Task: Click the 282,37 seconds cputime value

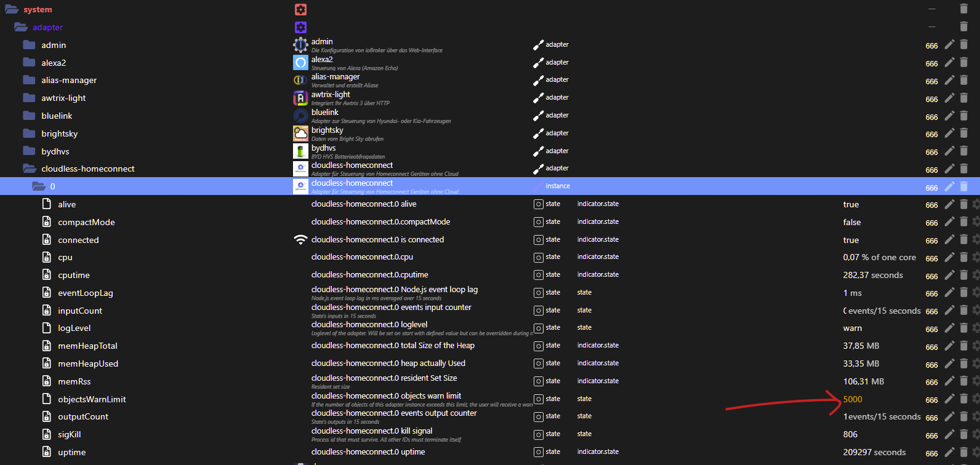Action: click(x=873, y=275)
